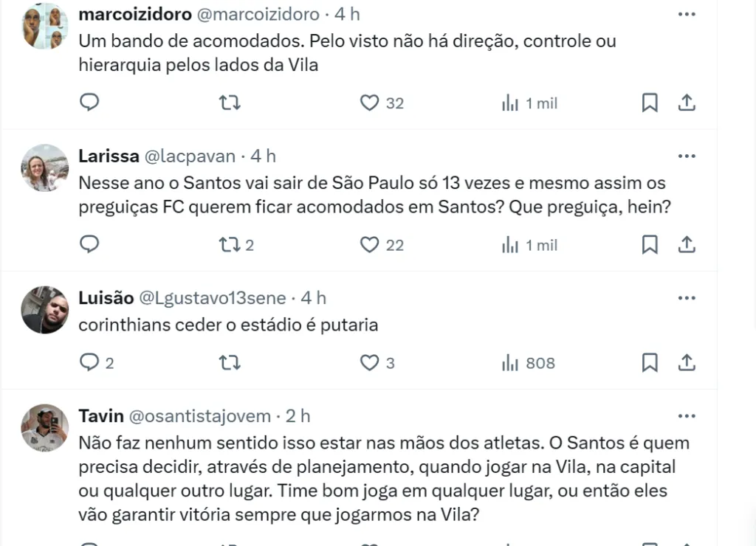
Task: View Luisão's tweet analytics showing 808
Action: [527, 362]
